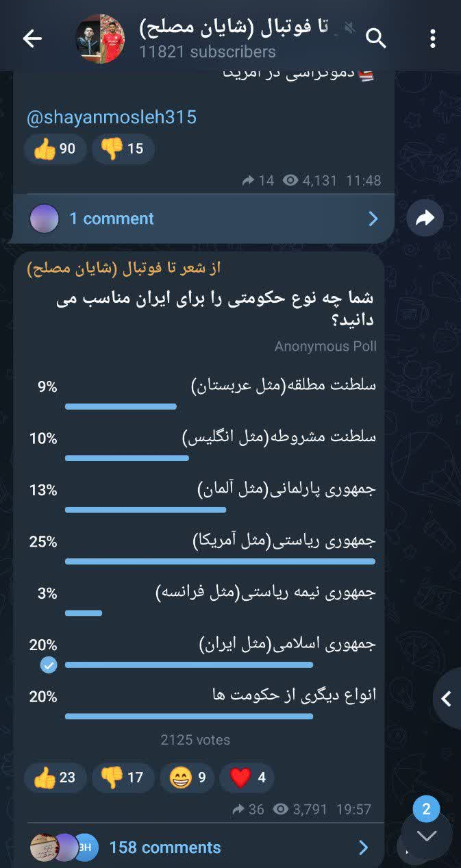Viewport: 461px width, 868px height.
Task: Tap the thumbs down reaction showing 17
Action: click(123, 778)
